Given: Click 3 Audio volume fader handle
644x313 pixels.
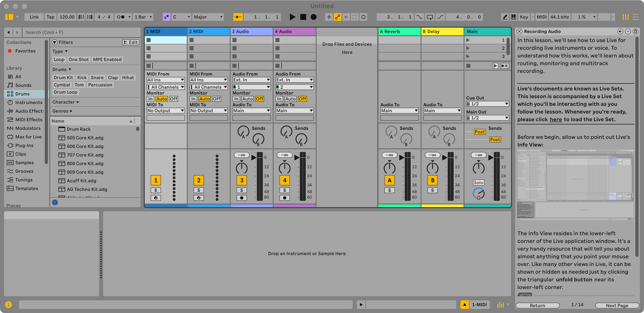Looking at the screenshot, I should pos(254,157).
